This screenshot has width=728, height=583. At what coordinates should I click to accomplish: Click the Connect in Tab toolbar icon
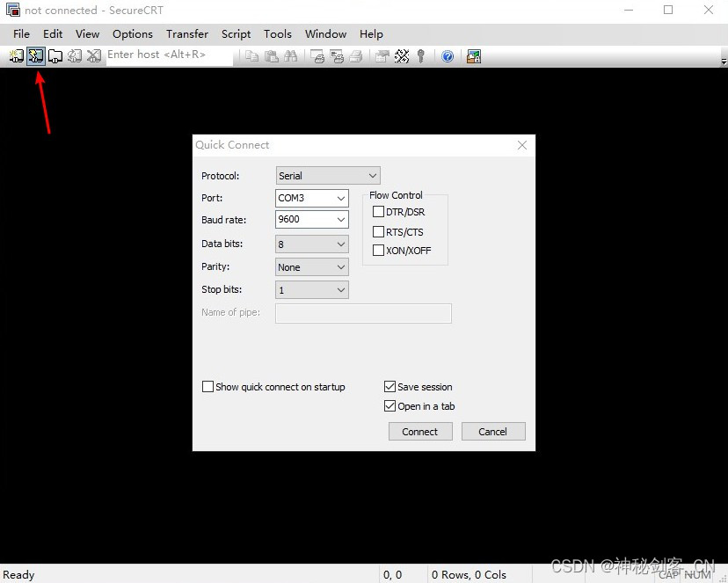55,56
